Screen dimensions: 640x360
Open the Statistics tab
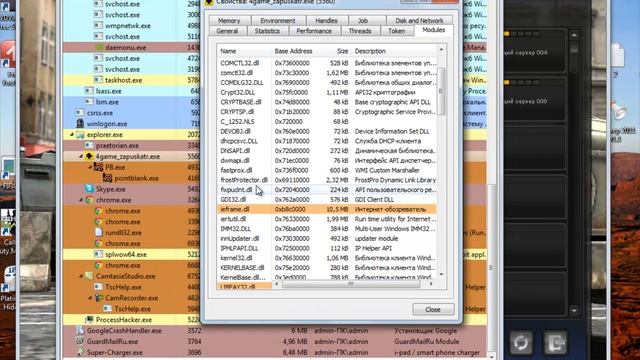[x=267, y=31]
